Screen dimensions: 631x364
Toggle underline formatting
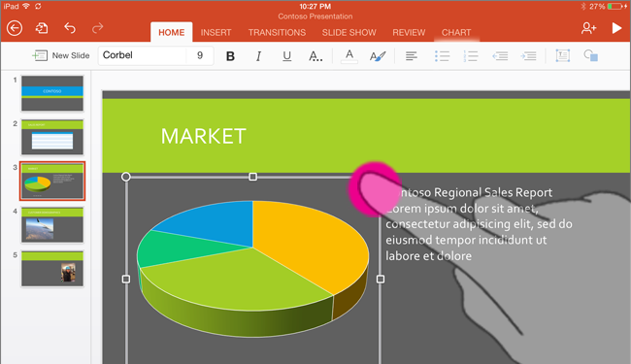pos(286,56)
